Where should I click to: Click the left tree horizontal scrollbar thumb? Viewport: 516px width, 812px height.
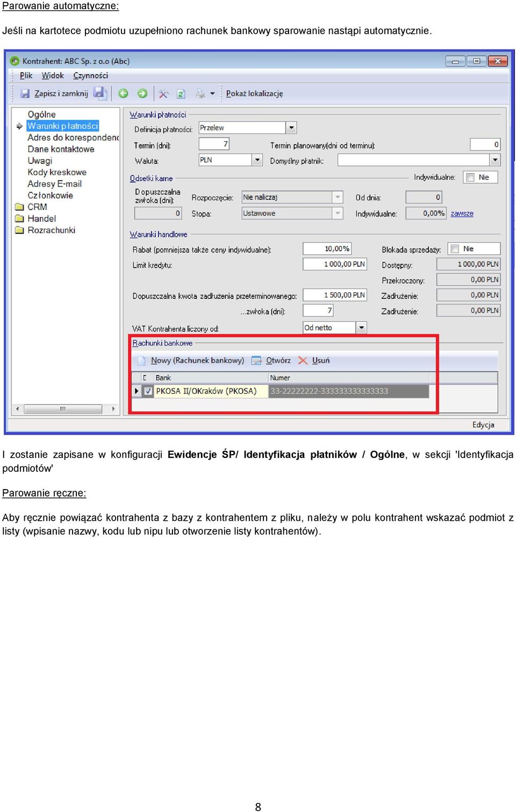click(63, 409)
